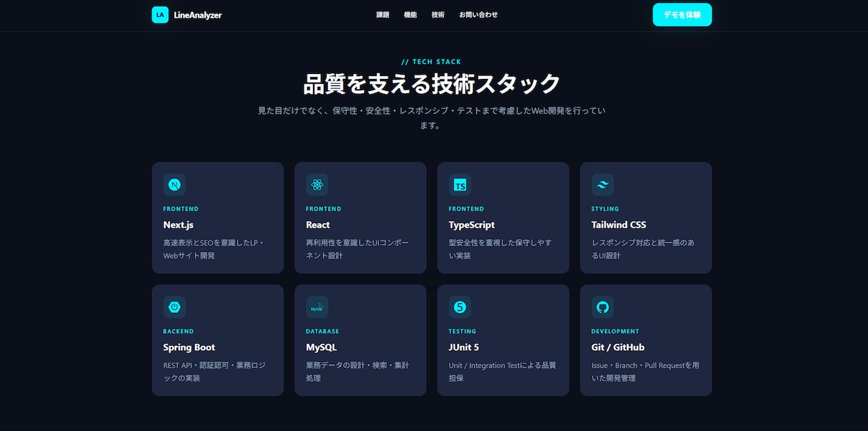Select the Next.js card title
Image resolution: width=868 pixels, height=431 pixels.
point(179,225)
